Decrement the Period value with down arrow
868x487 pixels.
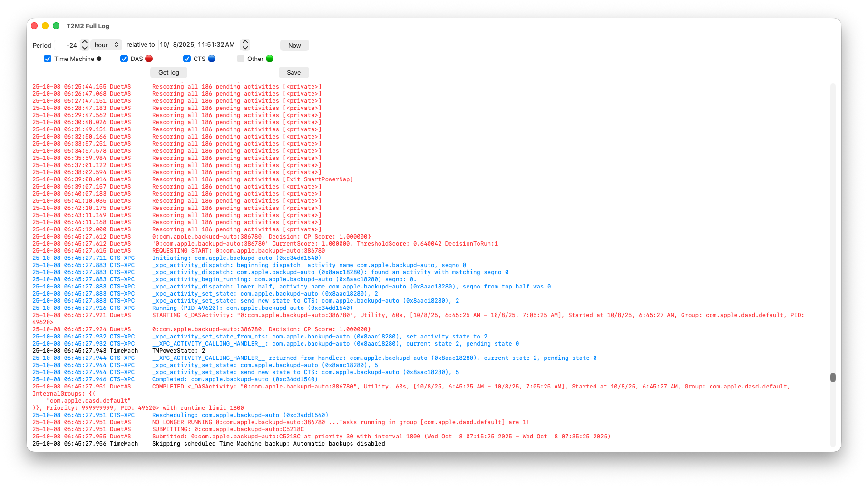tap(85, 48)
